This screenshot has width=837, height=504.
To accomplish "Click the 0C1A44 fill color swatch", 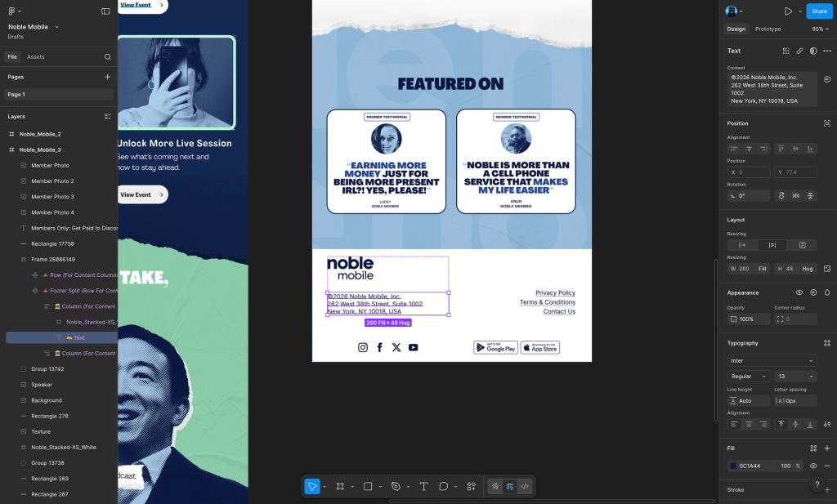I will pyautogui.click(x=733, y=466).
